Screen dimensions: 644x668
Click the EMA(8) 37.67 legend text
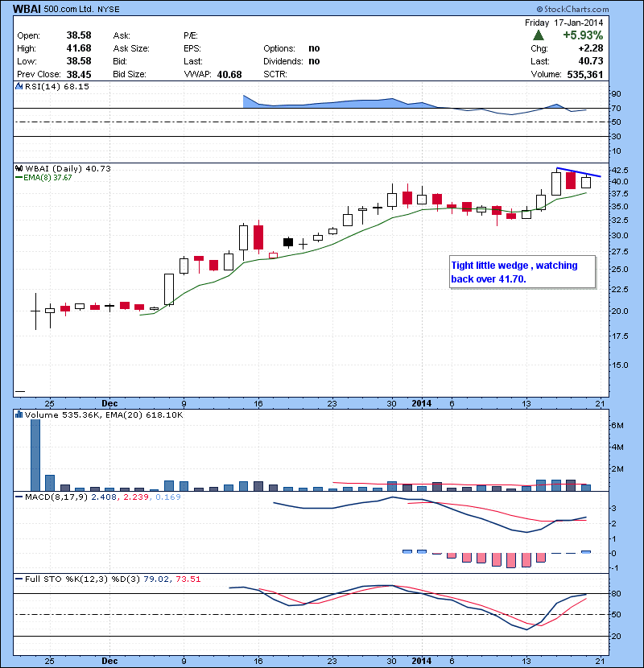47,178
